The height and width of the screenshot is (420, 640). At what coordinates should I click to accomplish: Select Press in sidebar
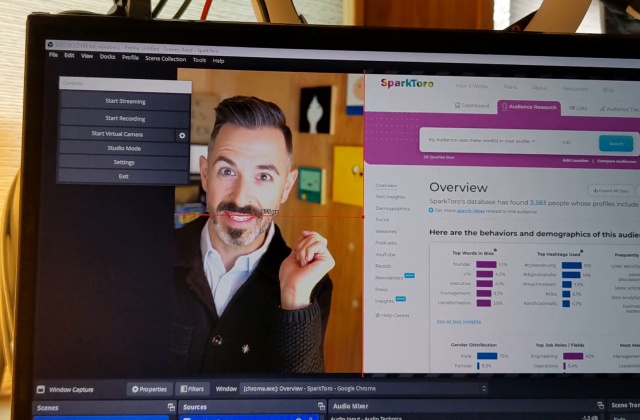click(x=381, y=289)
